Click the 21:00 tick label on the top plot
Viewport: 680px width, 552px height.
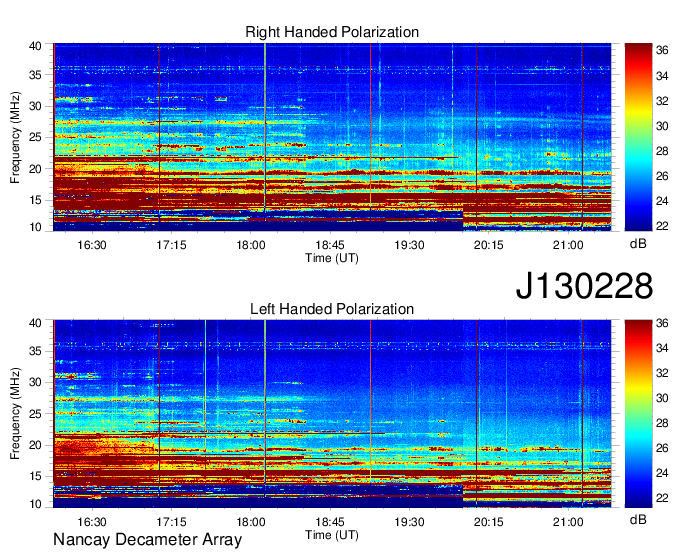point(568,245)
